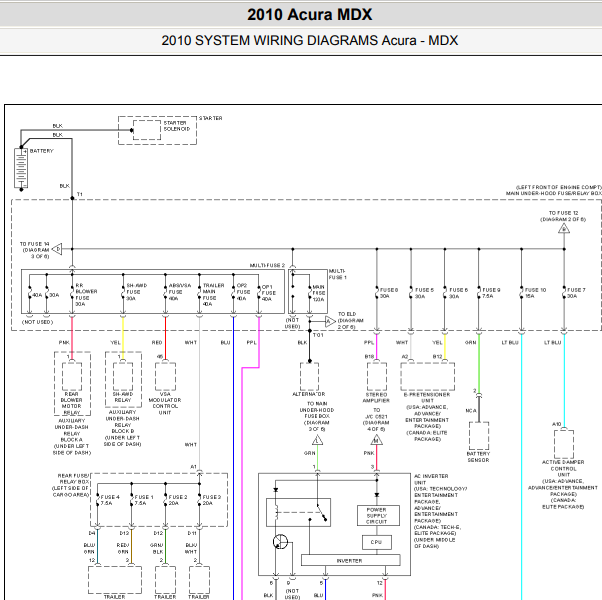Image resolution: width=602 pixels, height=600 pixels.
Task: Click the SH-AWD FUSE 30A label
Action: [x=137, y=292]
